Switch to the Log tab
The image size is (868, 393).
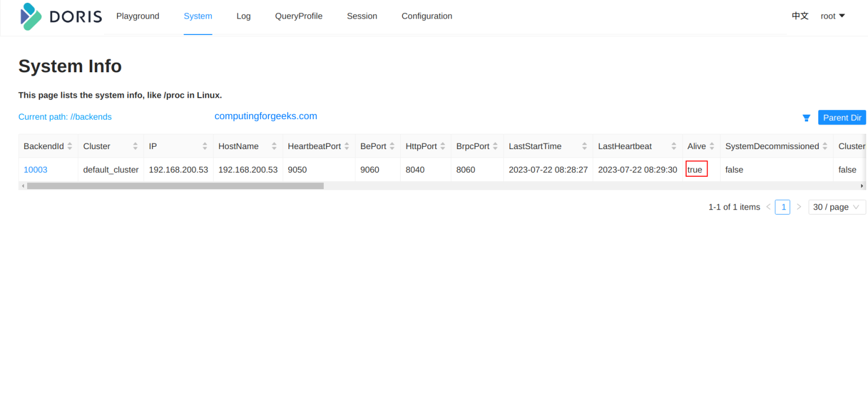tap(244, 16)
